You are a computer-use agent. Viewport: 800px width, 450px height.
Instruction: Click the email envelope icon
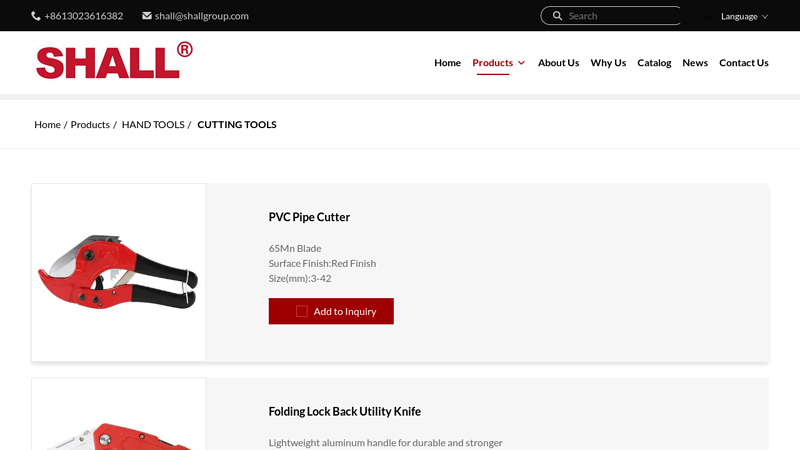point(147,16)
